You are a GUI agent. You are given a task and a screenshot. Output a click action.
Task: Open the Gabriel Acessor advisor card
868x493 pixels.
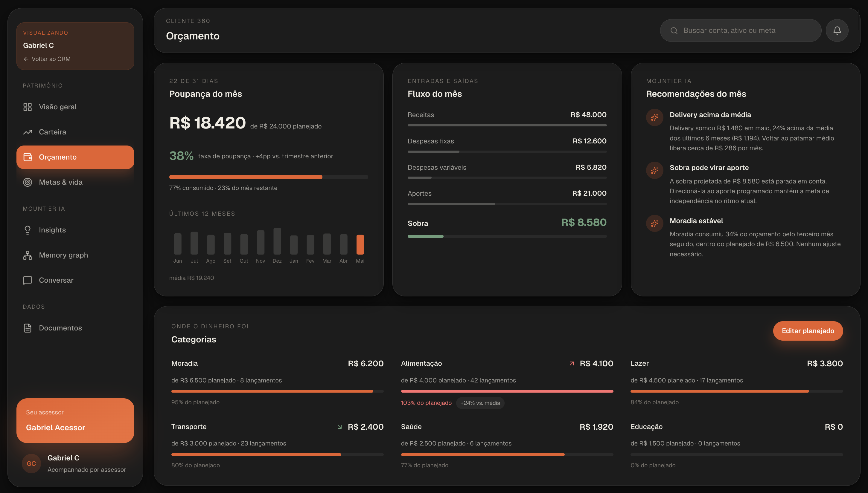pos(75,420)
